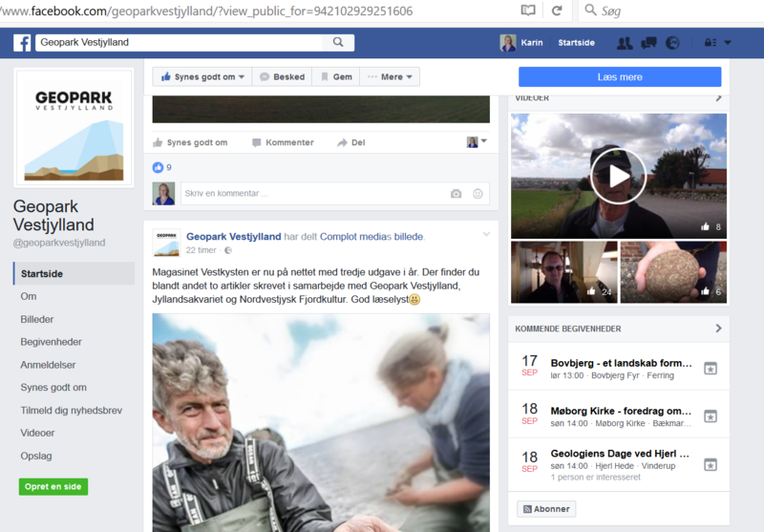View the 9 likes reaction count
This screenshot has height=532, width=764.
click(161, 167)
